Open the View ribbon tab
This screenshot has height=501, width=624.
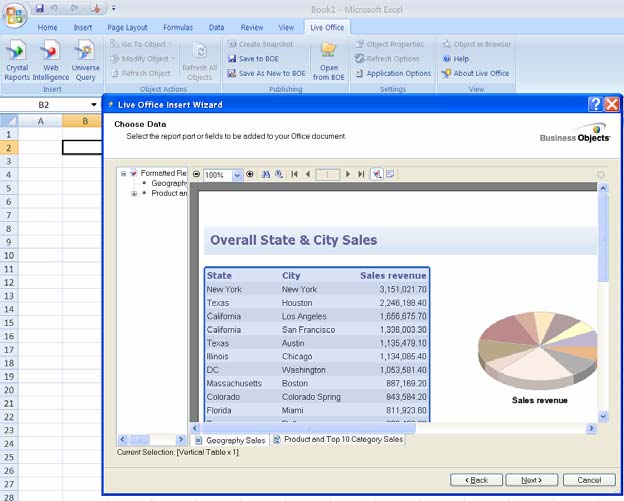(286, 27)
